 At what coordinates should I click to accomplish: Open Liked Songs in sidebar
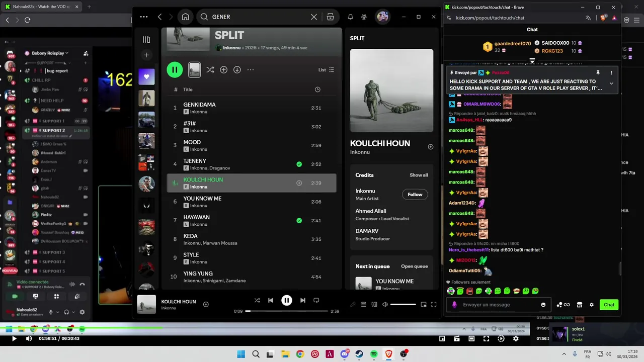click(x=146, y=77)
